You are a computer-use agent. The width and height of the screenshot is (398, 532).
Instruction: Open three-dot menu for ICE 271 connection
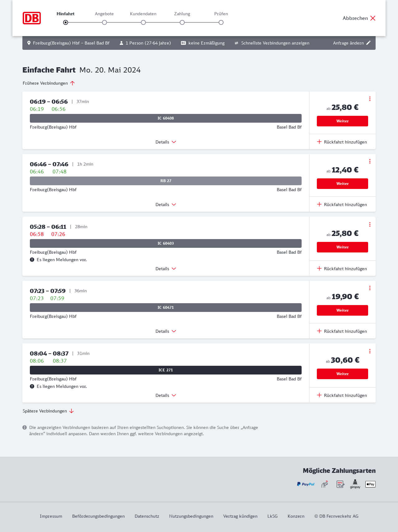(370, 351)
